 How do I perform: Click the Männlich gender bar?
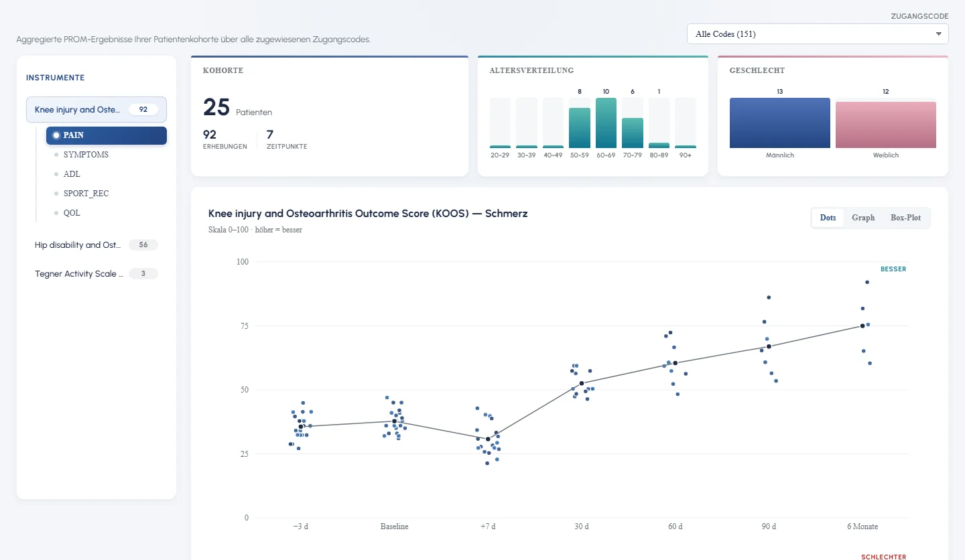[780, 123]
